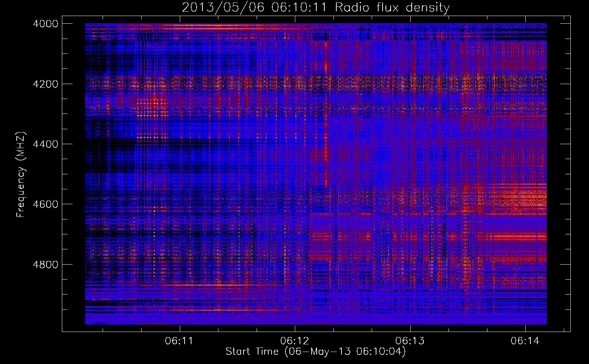The image size is (589, 364).
Task: Click the plot title "2013/05/06 06:10:11 Radio flux density"
Action: click(316, 7)
